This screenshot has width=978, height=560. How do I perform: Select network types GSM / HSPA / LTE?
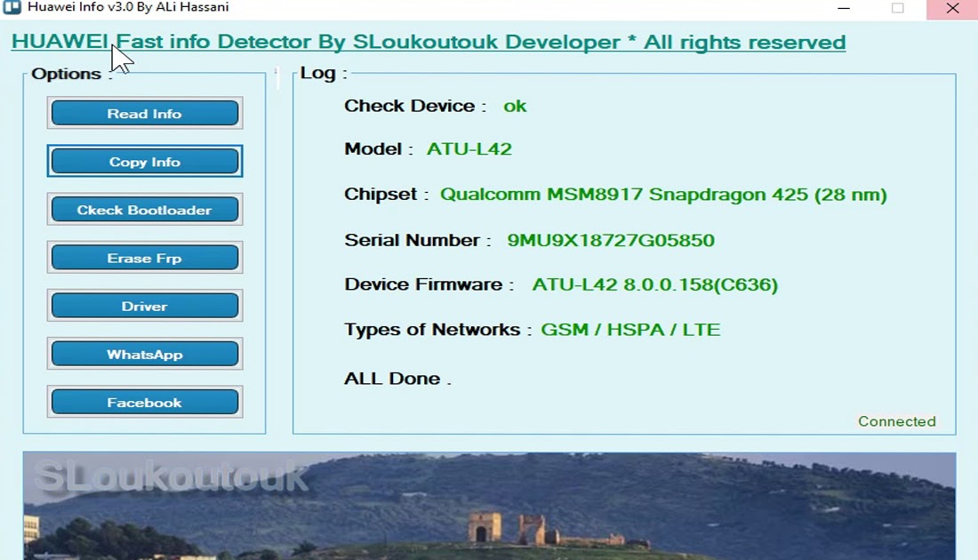point(630,329)
